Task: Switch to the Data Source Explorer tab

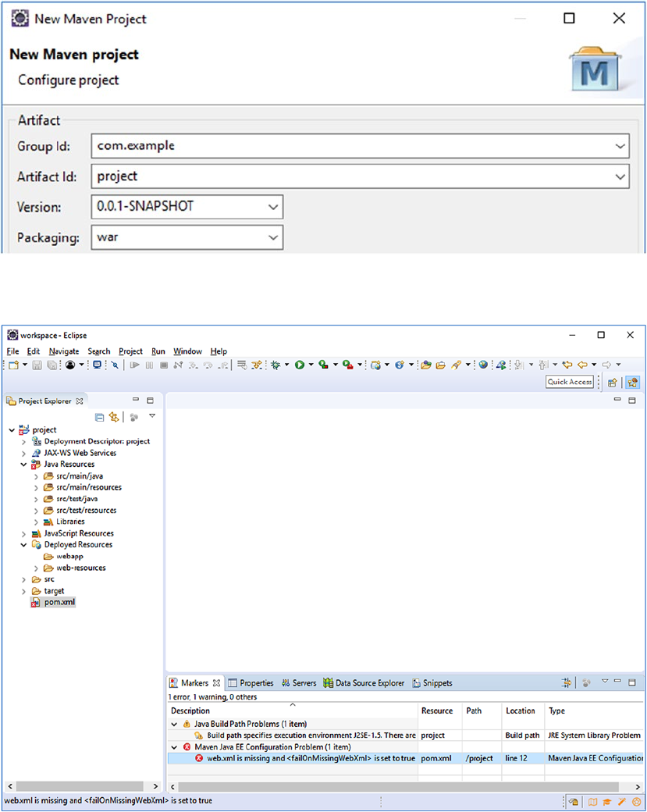Action: click(364, 683)
